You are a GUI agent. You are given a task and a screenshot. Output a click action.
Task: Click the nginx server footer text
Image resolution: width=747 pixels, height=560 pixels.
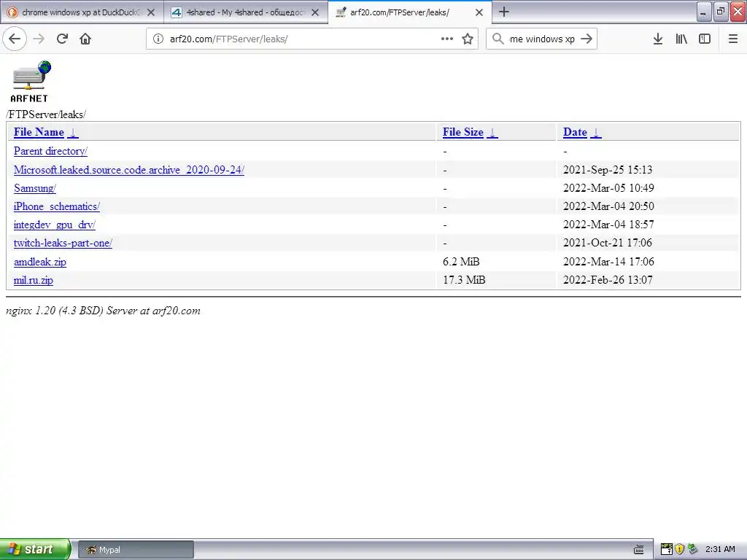[x=103, y=311]
